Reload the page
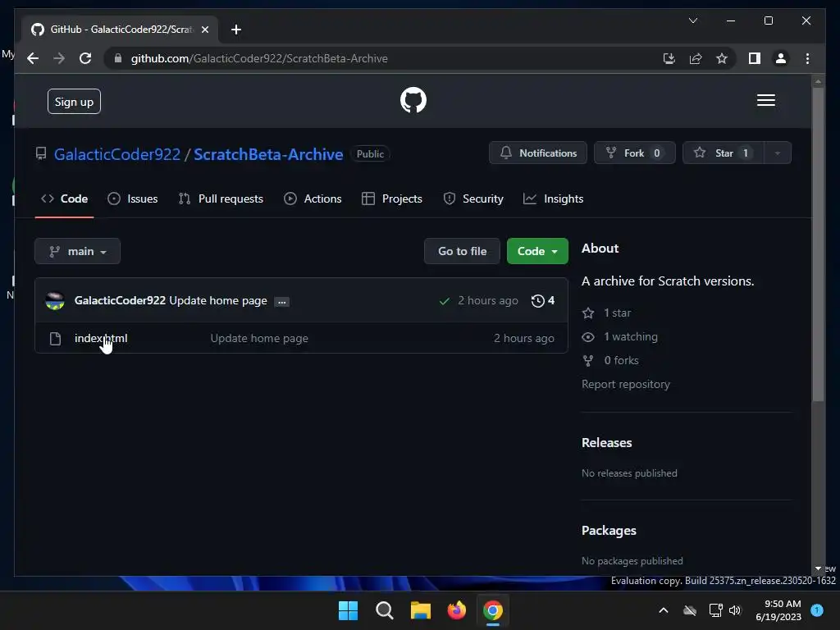Viewport: 840px width, 630px height. pyautogui.click(x=85, y=58)
